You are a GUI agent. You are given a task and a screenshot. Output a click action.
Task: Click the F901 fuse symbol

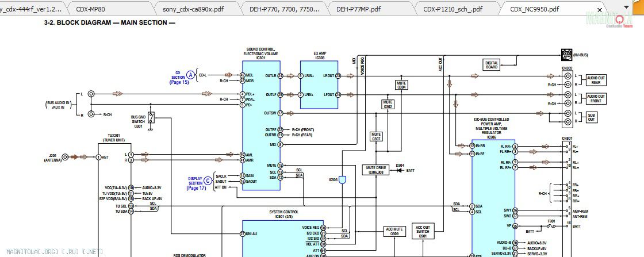[x=551, y=226]
